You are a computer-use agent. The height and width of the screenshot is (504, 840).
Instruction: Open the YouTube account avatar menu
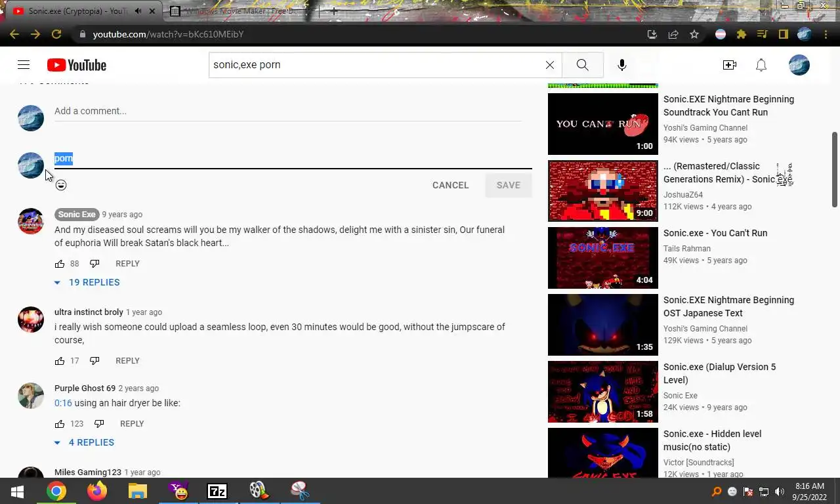(799, 65)
